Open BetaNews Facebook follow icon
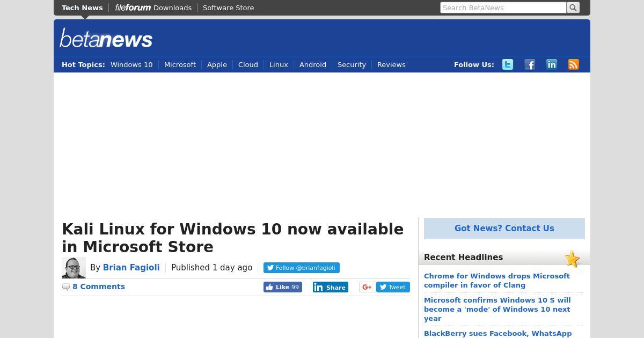The width and height of the screenshot is (644, 338). pyautogui.click(x=530, y=64)
